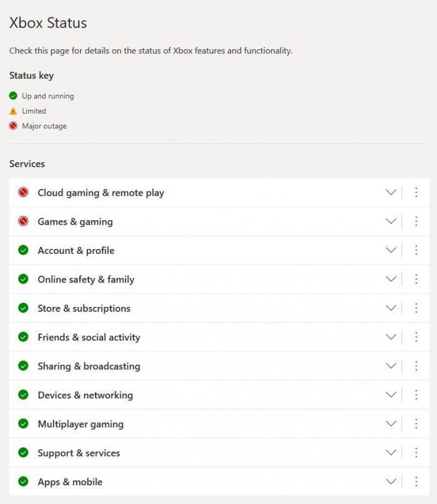
Task: Click the red status icon for Cloud gaming
Action: pyautogui.click(x=23, y=193)
